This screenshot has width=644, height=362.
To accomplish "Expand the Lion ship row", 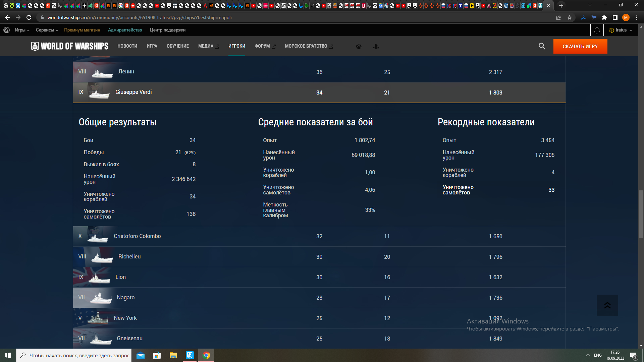I will coord(319,277).
